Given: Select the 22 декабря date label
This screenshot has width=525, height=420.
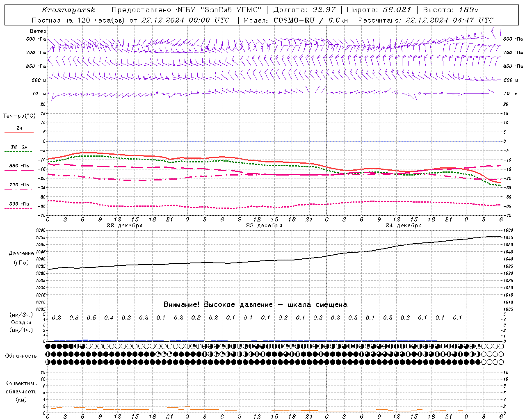Looking at the screenshot, I should (x=125, y=226).
